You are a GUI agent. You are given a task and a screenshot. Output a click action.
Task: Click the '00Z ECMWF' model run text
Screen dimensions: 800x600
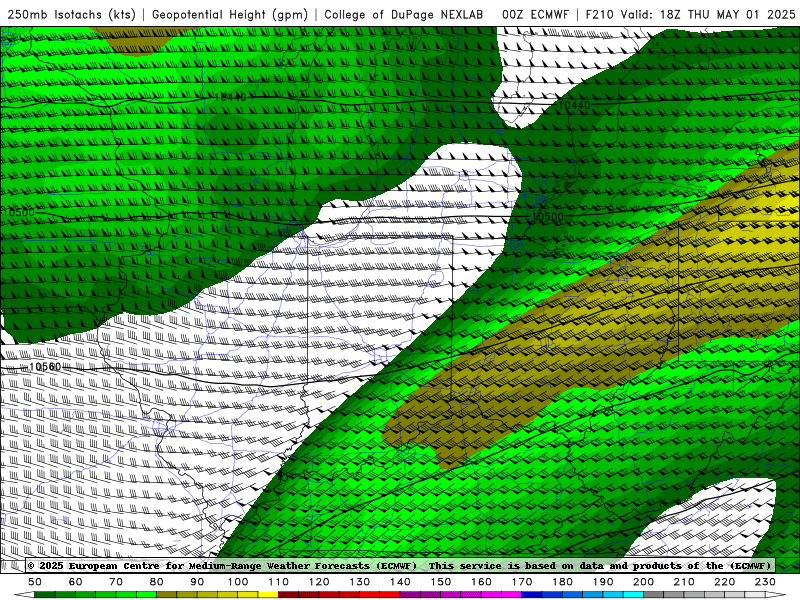click(535, 14)
